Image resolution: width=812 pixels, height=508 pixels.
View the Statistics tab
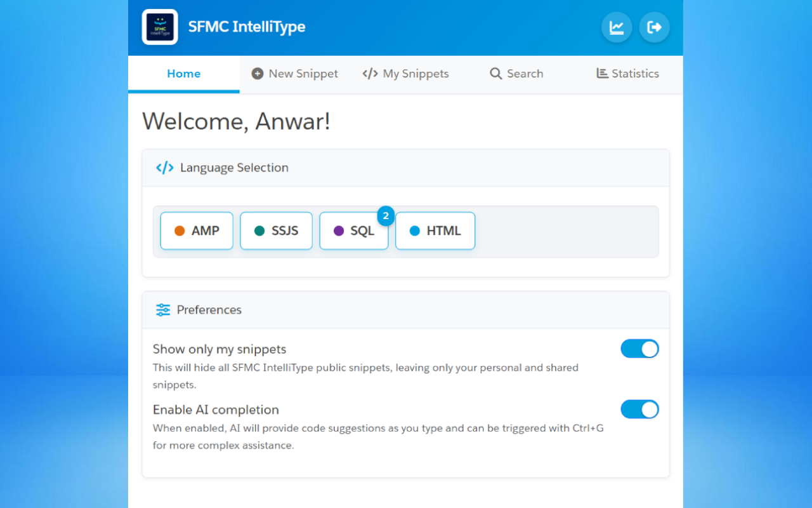[627, 74]
